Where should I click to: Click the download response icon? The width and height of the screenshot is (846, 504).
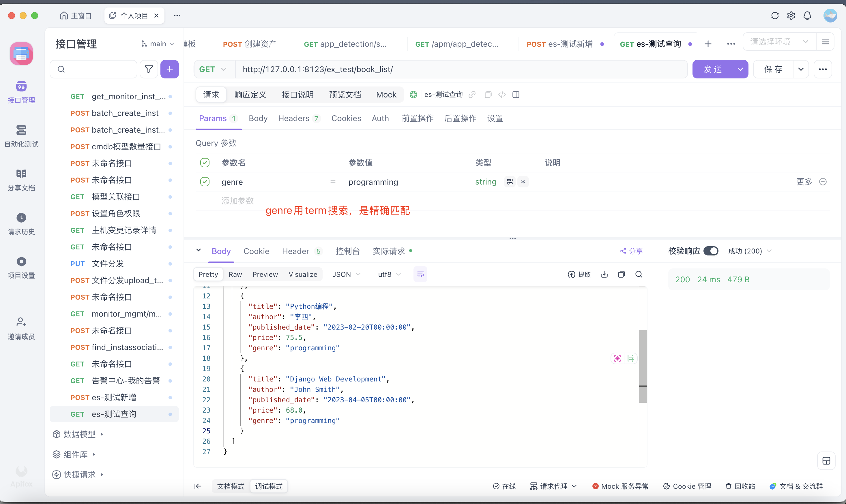coord(604,274)
